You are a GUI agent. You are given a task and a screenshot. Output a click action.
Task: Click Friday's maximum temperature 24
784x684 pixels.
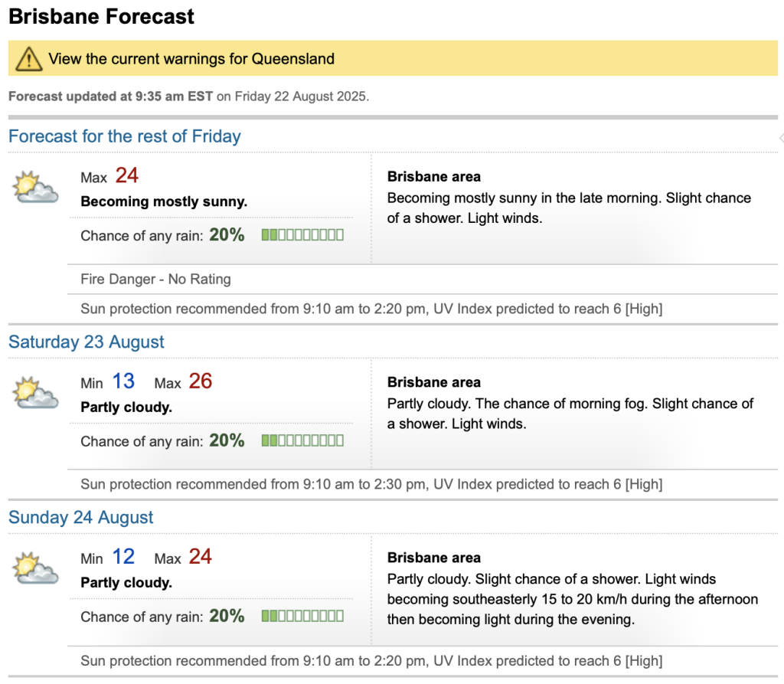pyautogui.click(x=127, y=176)
